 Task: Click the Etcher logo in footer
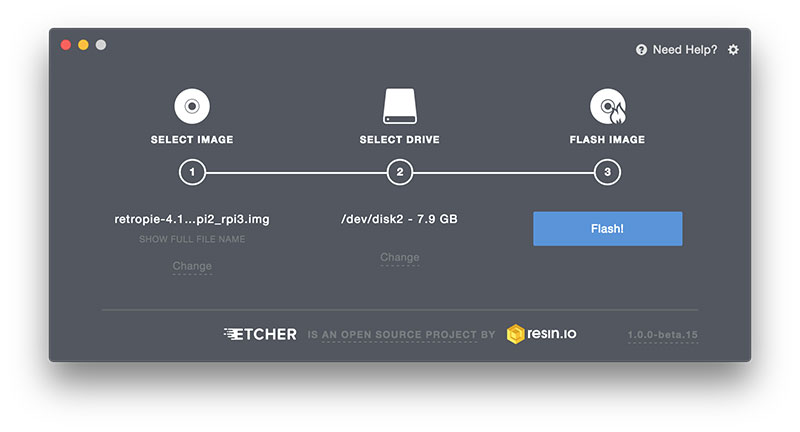click(260, 334)
